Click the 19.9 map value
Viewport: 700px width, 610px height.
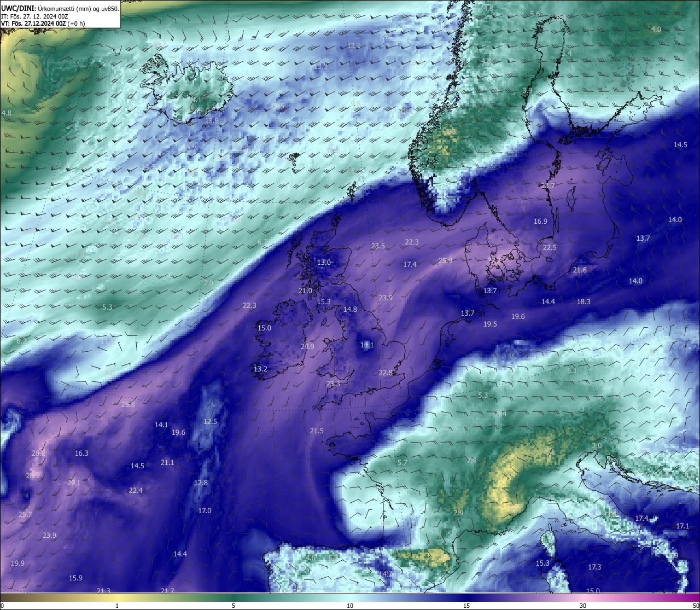pyautogui.click(x=17, y=563)
